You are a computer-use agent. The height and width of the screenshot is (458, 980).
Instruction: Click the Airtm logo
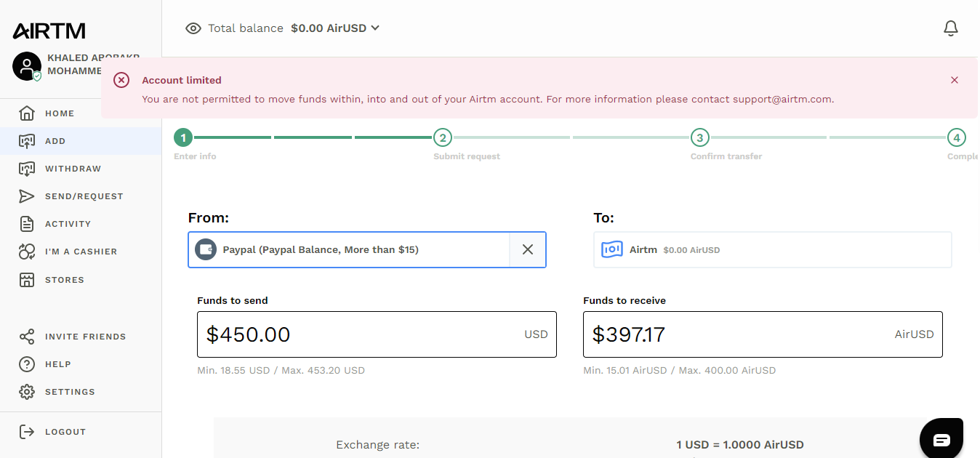49,31
